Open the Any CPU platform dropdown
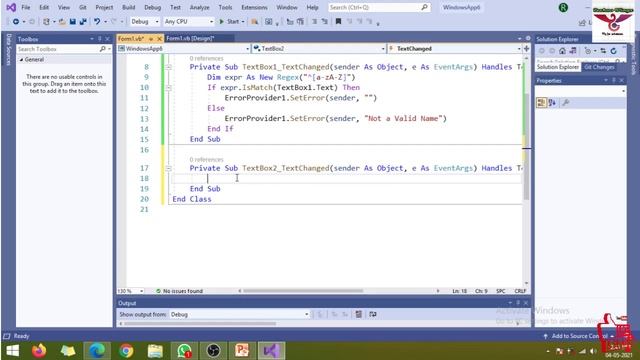This screenshot has height=360, width=640. (189, 22)
